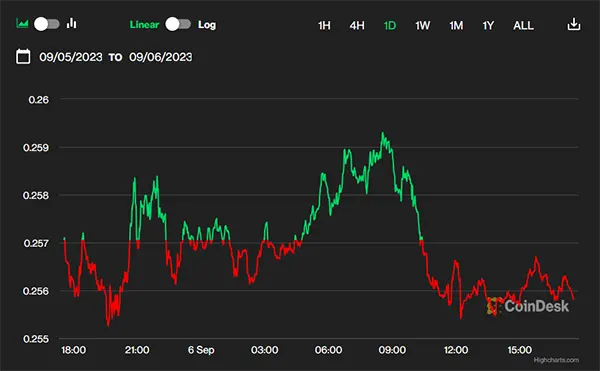Click the 6 Sep axis label
600x371 pixels.
(x=201, y=350)
